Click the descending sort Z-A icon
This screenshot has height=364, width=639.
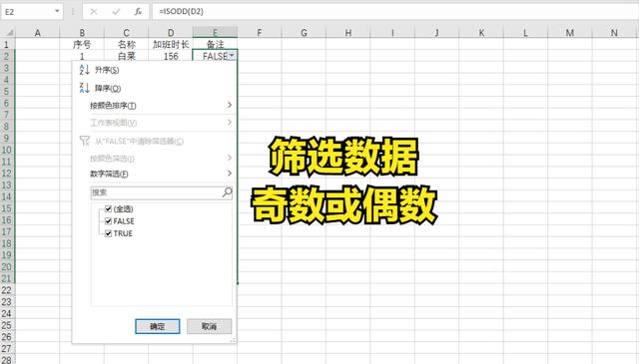coord(84,88)
